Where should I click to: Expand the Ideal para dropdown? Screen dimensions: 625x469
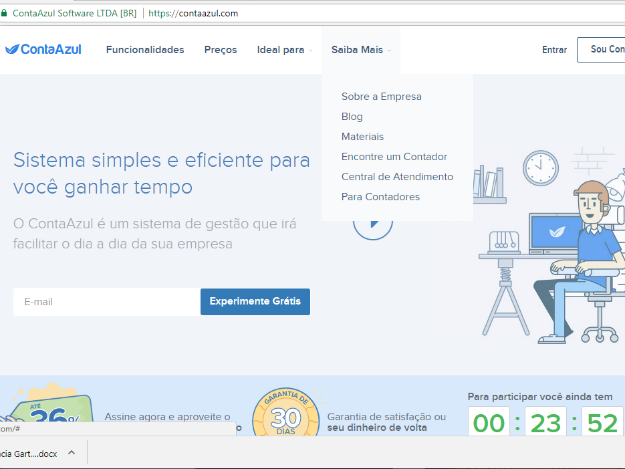(x=284, y=49)
